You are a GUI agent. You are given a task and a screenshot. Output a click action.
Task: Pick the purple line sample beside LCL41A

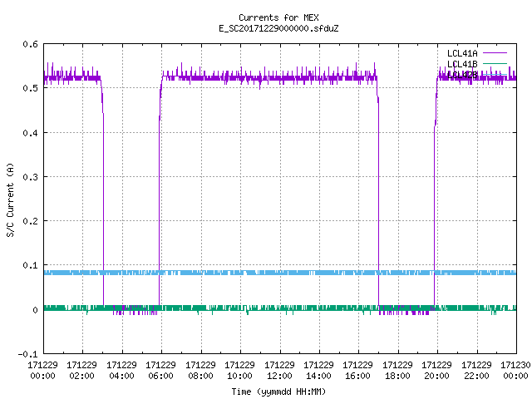pyautogui.click(x=495, y=53)
